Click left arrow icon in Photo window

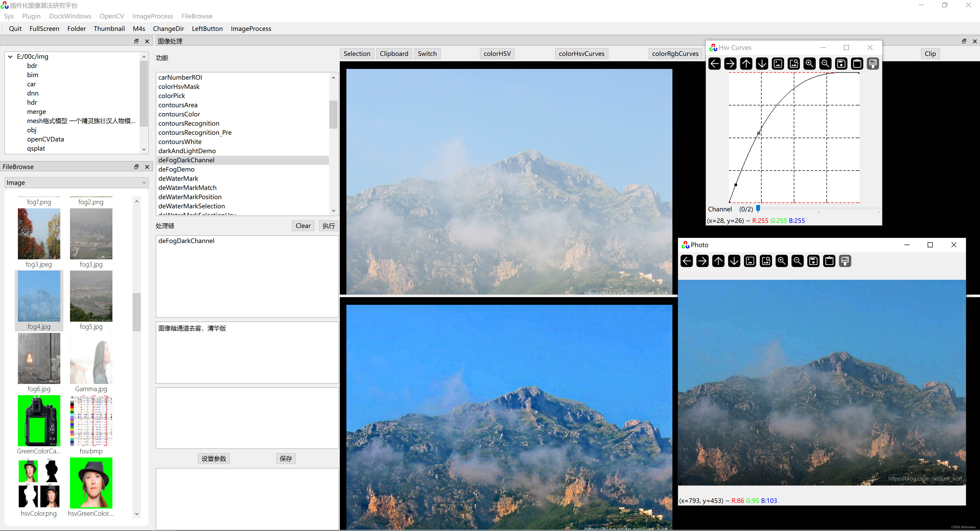coord(687,261)
